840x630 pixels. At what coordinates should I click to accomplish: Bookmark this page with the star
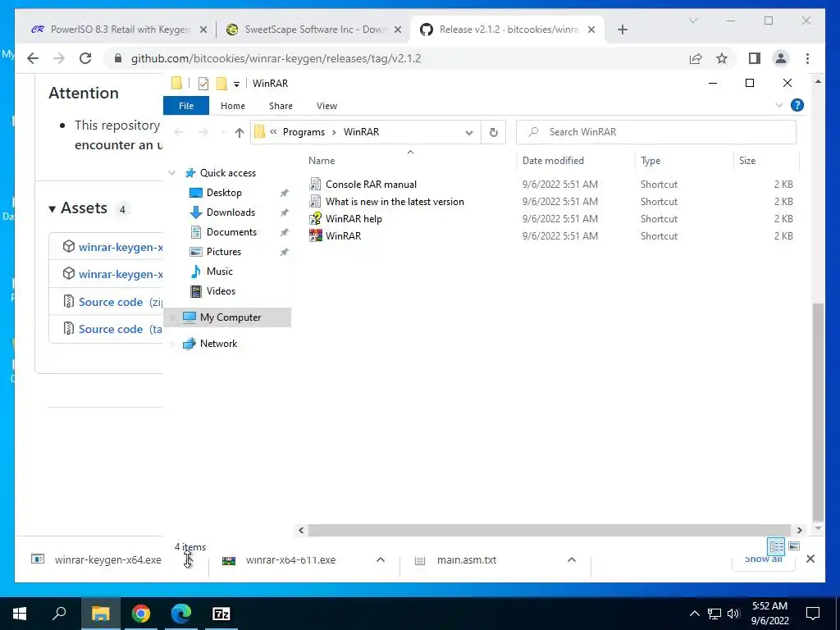722,58
